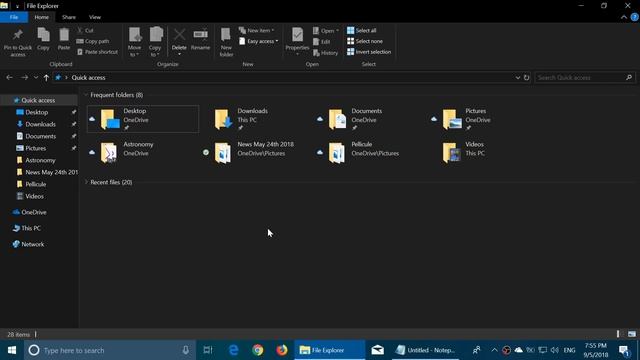Select Astronomy in the navigation pane
Screen dimensions: 640x360
tap(40, 160)
